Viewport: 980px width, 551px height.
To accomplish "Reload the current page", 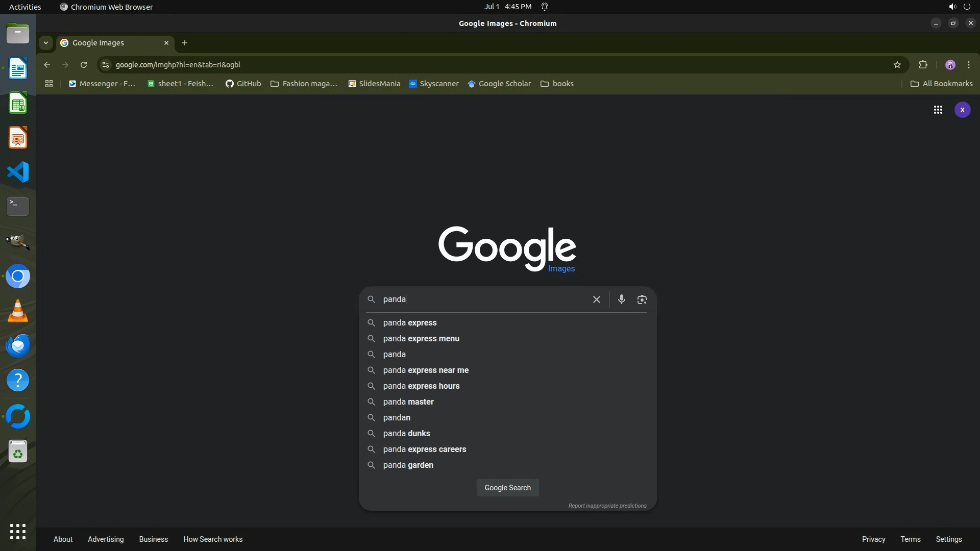I will click(84, 65).
